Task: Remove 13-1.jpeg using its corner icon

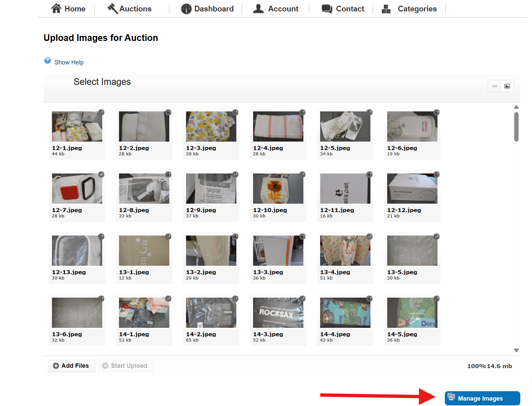Action: (168, 237)
